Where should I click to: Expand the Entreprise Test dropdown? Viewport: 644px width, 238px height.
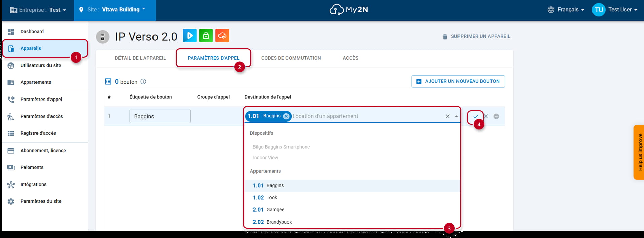[38, 10]
